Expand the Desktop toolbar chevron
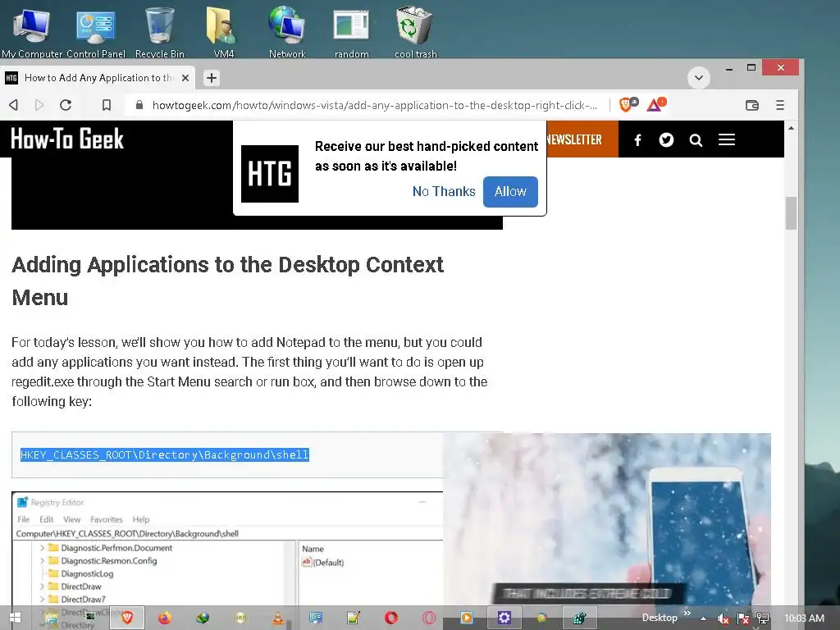This screenshot has height=630, width=840. click(687, 614)
